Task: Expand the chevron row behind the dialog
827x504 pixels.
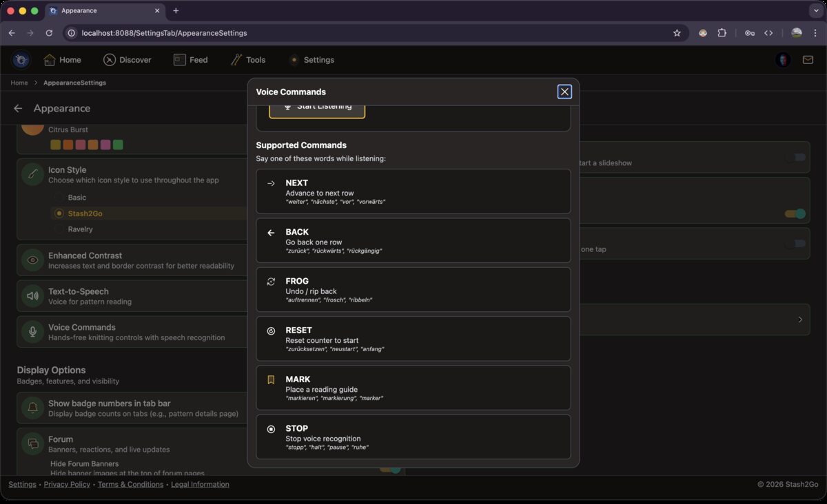Action: click(799, 319)
